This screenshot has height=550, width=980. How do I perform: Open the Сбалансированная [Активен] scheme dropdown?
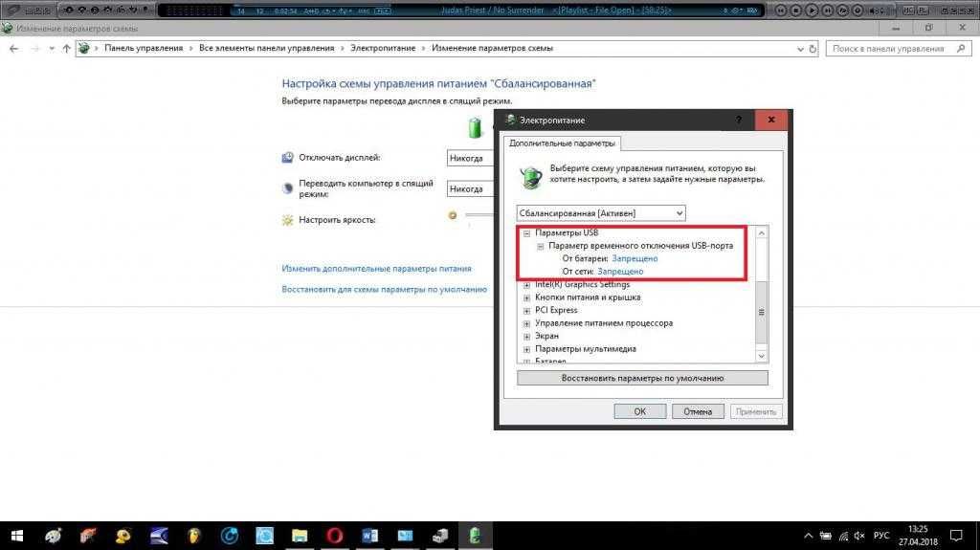click(601, 212)
